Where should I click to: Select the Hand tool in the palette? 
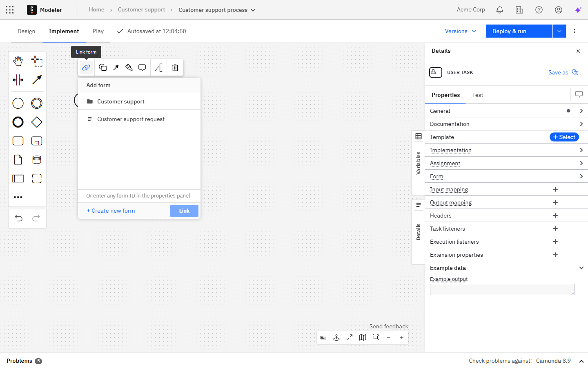point(18,61)
